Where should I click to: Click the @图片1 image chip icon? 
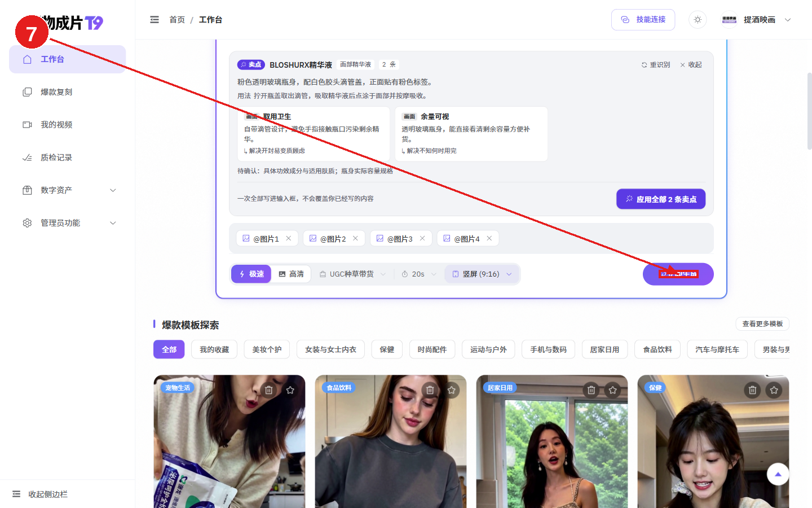[246, 238]
